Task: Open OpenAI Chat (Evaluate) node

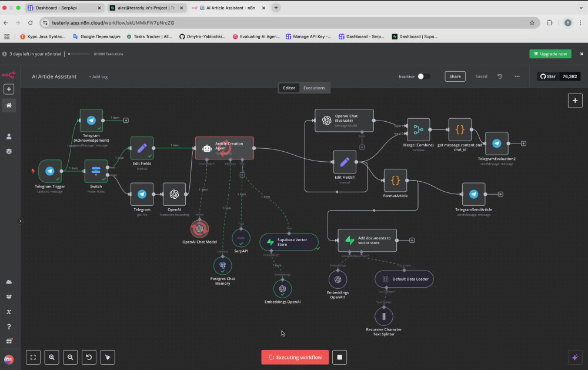Action: click(x=344, y=121)
